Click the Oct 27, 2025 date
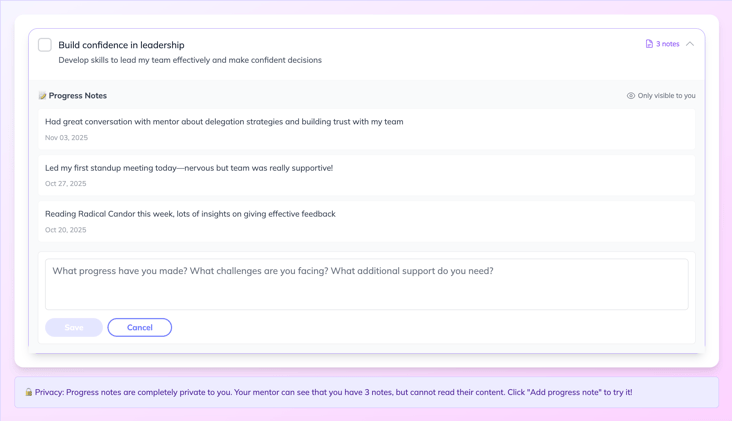Image resolution: width=732 pixels, height=421 pixels. tap(66, 183)
